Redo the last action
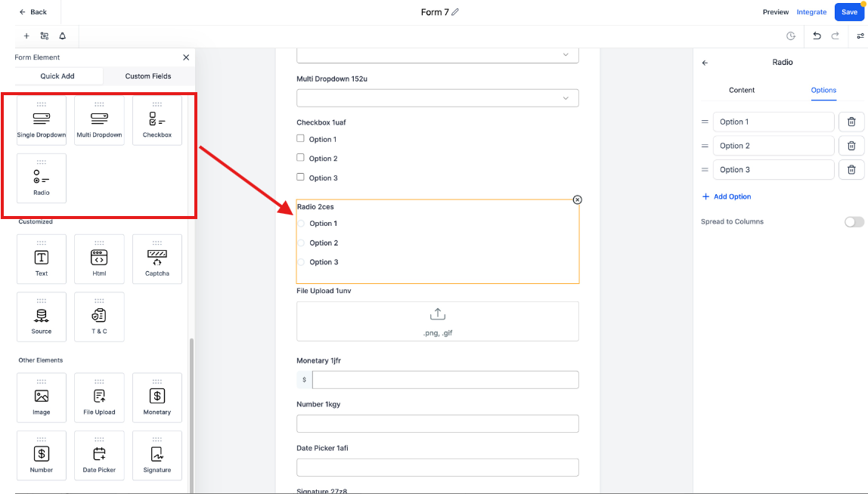 pos(835,36)
